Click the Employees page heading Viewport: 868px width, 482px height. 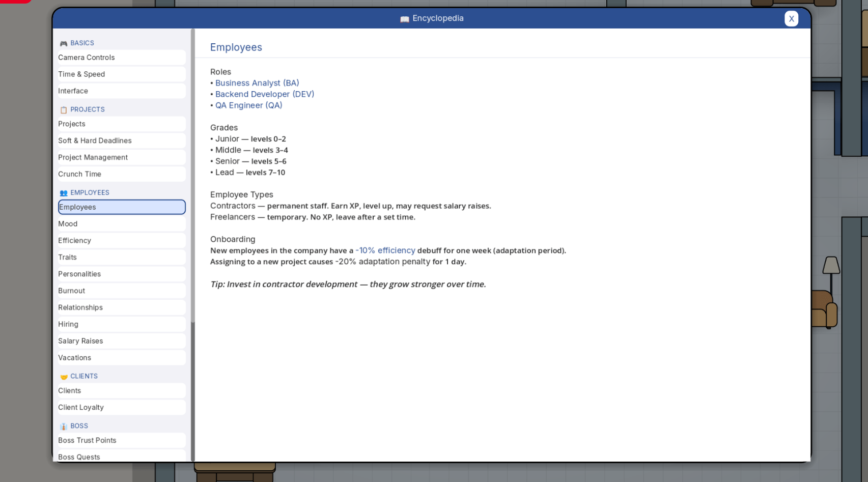point(236,47)
